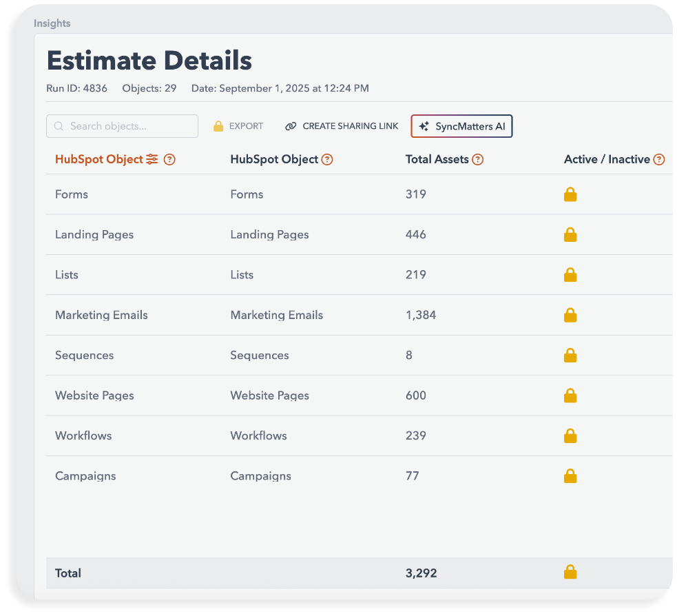
Task: Open the SyncMatters AI assistant
Action: tap(461, 126)
